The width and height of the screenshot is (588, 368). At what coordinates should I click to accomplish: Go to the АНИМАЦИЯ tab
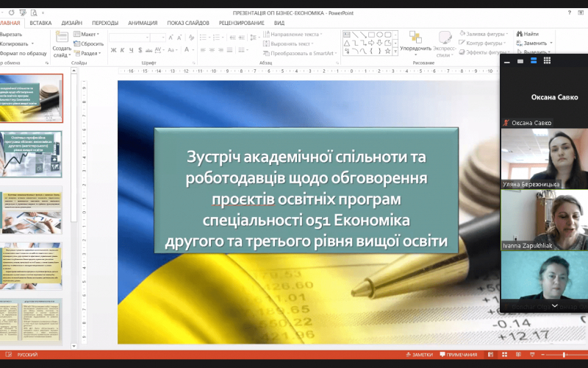pyautogui.click(x=143, y=23)
